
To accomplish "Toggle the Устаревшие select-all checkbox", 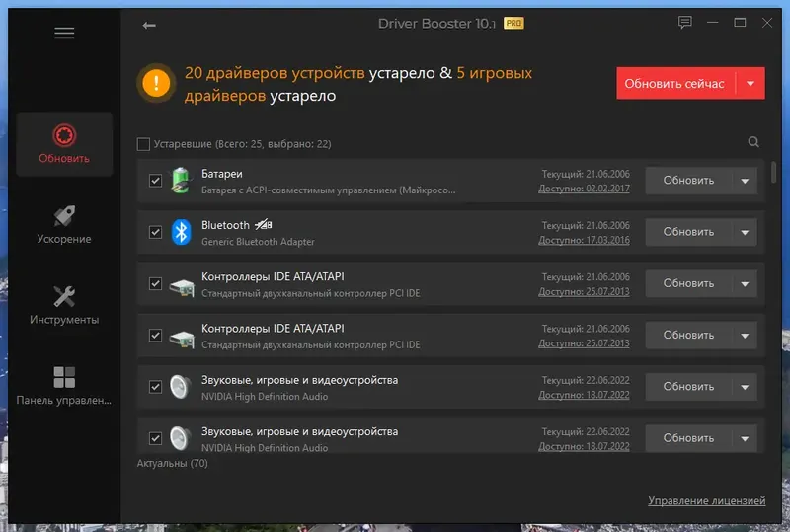I will (x=143, y=144).
